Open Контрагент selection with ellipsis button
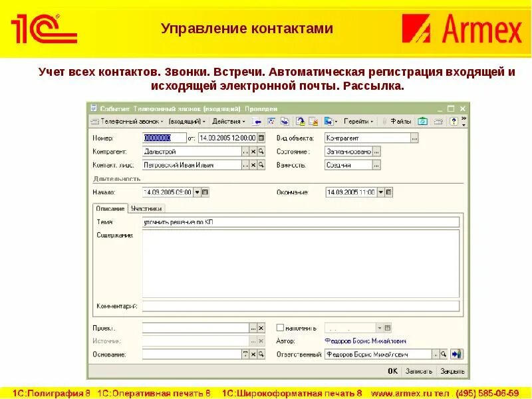 coord(245,152)
